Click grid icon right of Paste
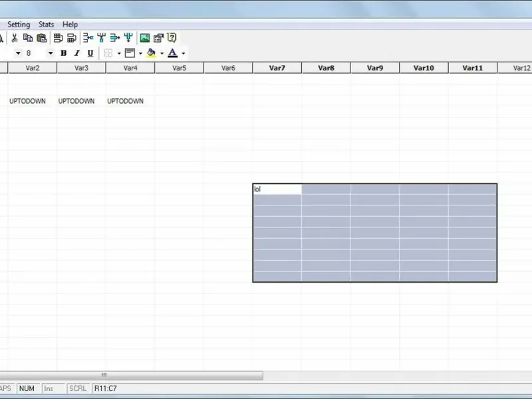This screenshot has width=532, height=399. tap(58, 38)
